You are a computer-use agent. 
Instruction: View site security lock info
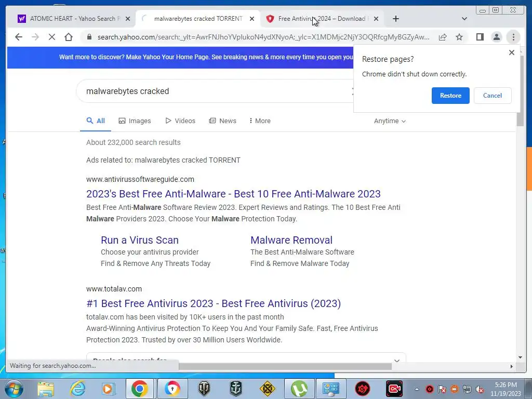[89, 37]
